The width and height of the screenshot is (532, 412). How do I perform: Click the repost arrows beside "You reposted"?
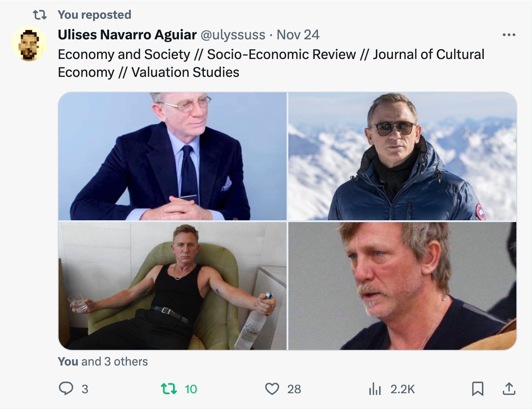pos(40,15)
